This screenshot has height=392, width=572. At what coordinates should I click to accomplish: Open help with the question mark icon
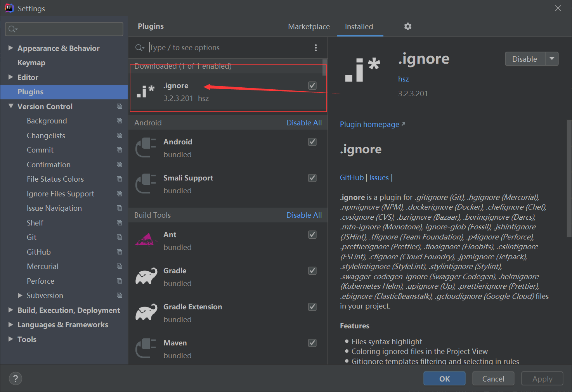(16, 378)
